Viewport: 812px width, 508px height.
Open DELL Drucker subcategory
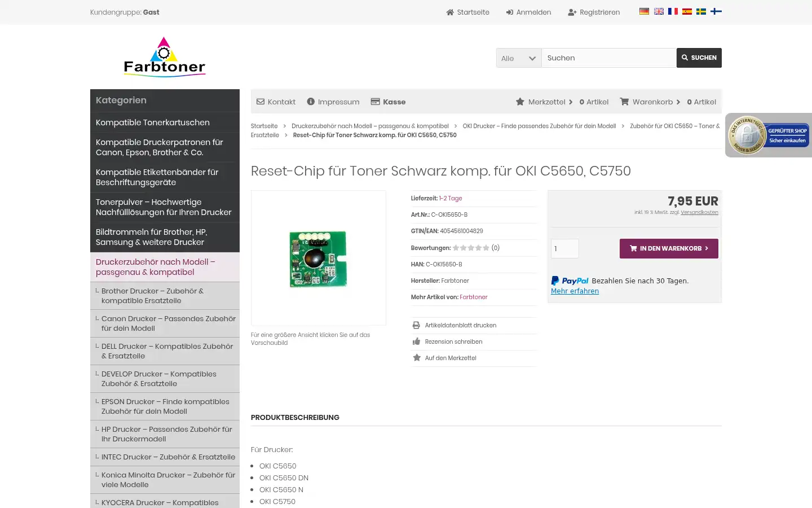click(165, 351)
